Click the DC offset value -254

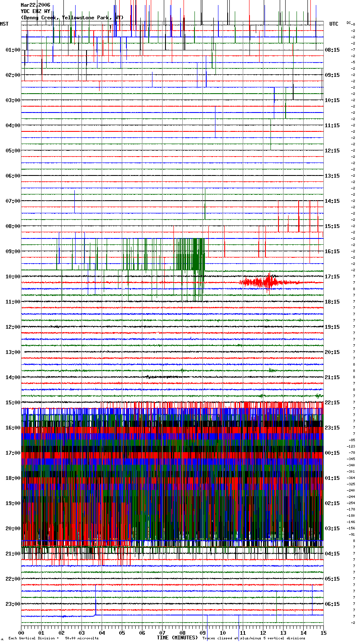[351, 503]
